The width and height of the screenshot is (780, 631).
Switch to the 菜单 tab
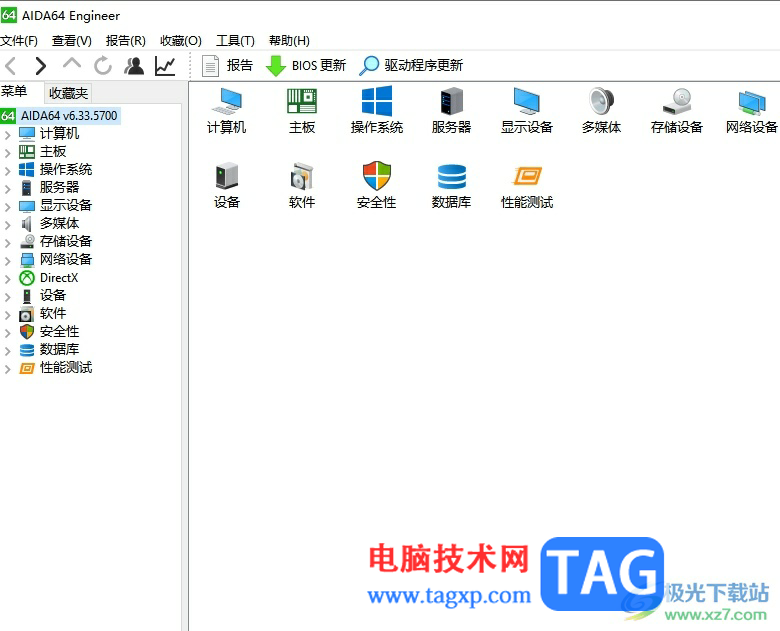click(14, 92)
